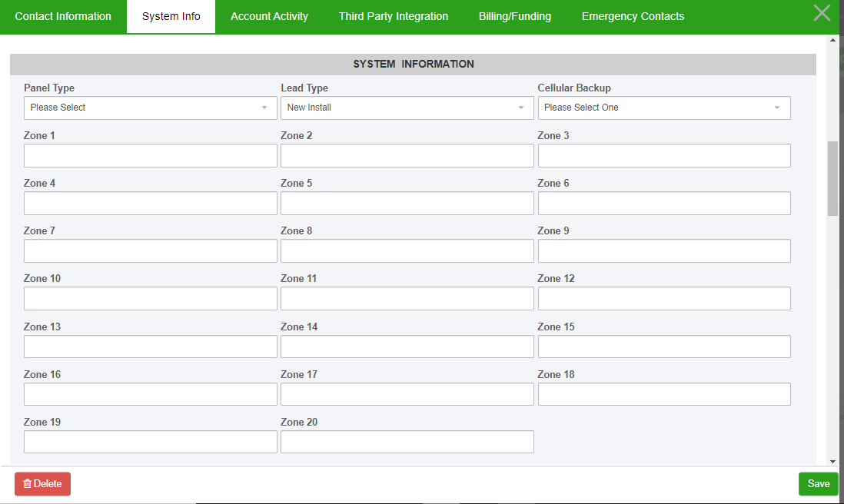The height and width of the screenshot is (504, 844).
Task: Focus the Zone 2 input field
Action: [407, 155]
